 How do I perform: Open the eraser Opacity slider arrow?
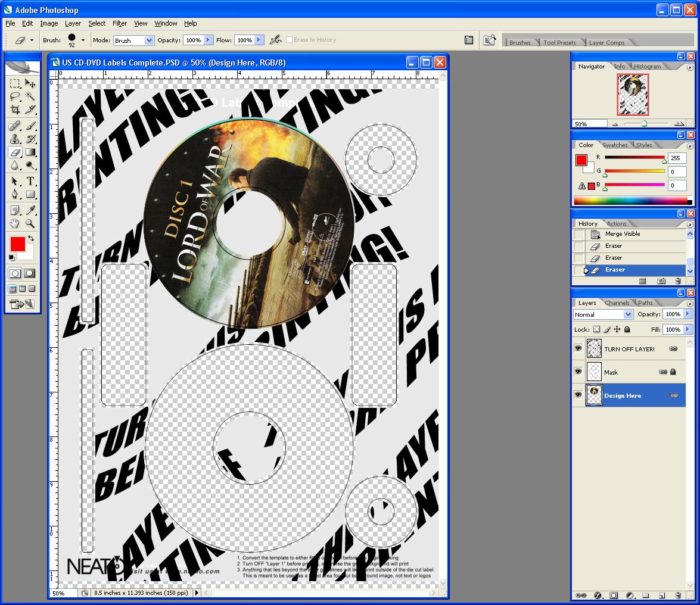click(207, 40)
